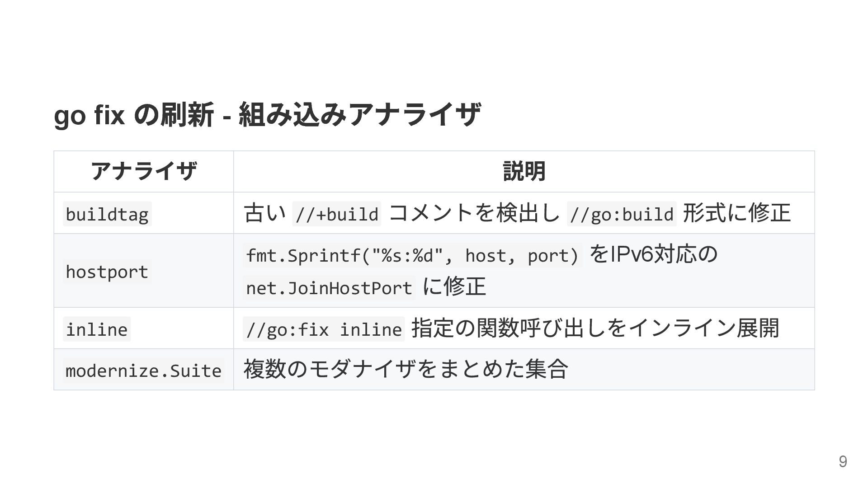
Task: Select the "hostport" analyzer name
Action: coord(107,272)
